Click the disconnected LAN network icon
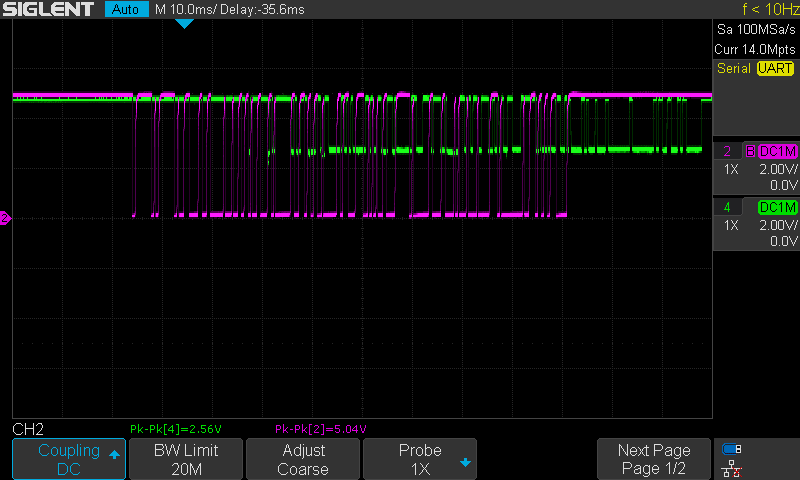Screen dimensions: 800x480 [732, 467]
